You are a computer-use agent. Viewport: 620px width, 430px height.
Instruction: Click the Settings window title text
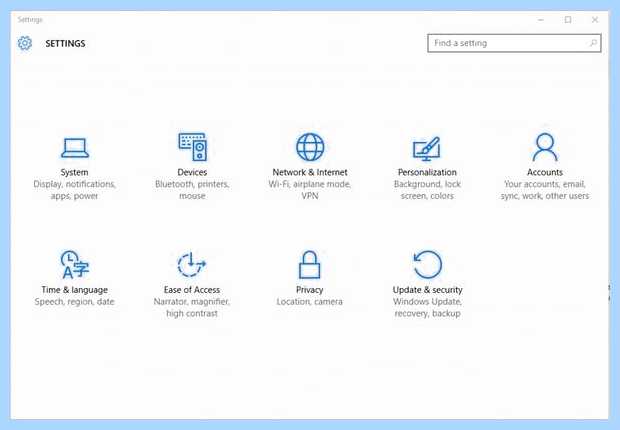(x=30, y=19)
